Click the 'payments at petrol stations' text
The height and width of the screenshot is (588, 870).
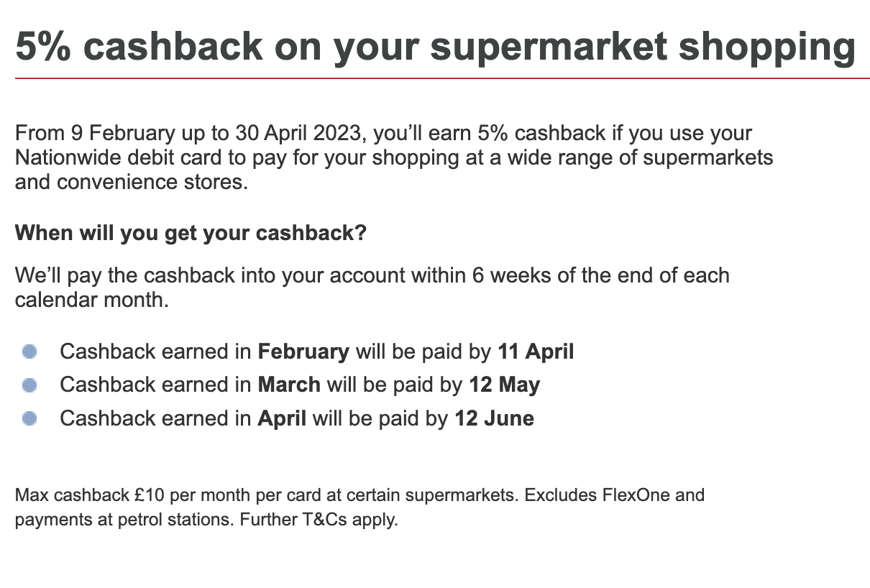click(121, 519)
